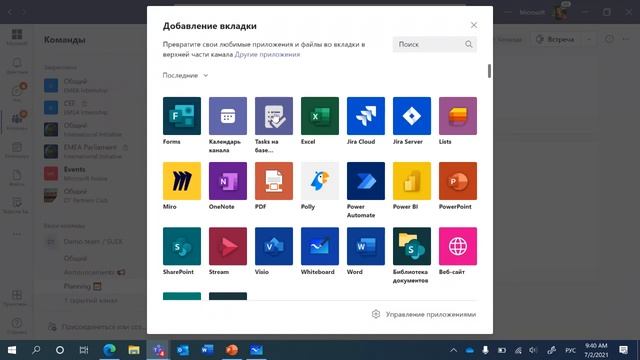Screen dimensions: 640x360
Task: Add an Excel tab
Action: pos(320,116)
